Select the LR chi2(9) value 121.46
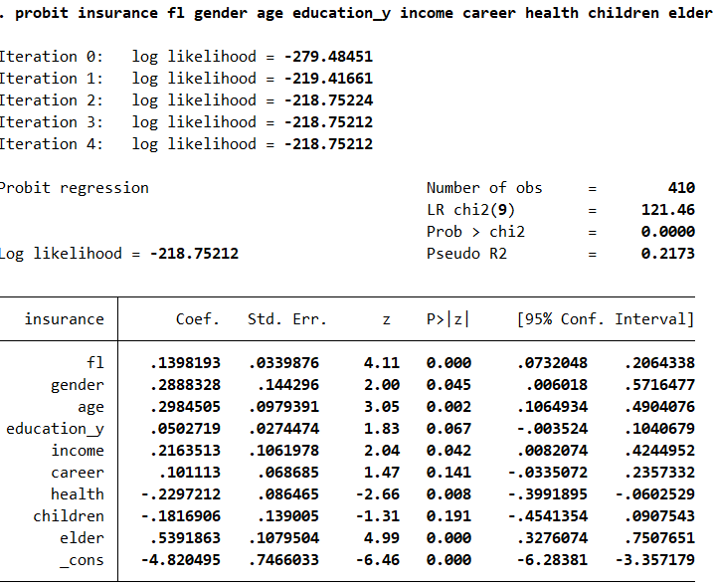Viewport: 713px width, 588px height. [x=668, y=210]
